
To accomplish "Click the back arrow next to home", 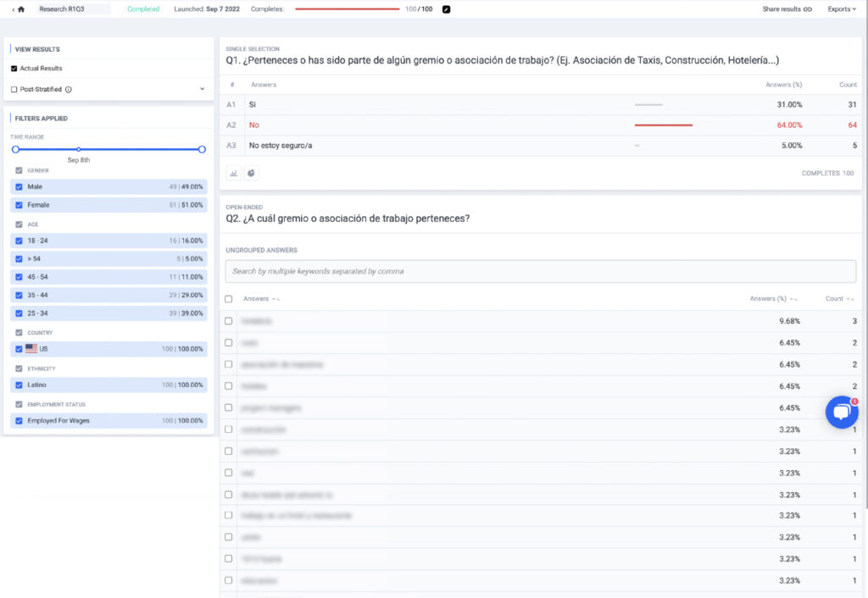I will coord(13,9).
